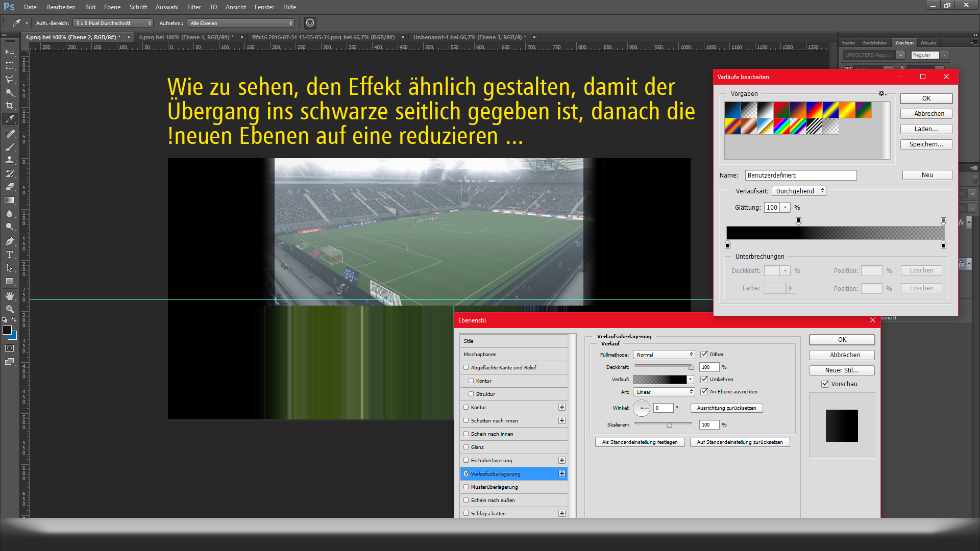Click the sample ring icon in options bar

310,23
